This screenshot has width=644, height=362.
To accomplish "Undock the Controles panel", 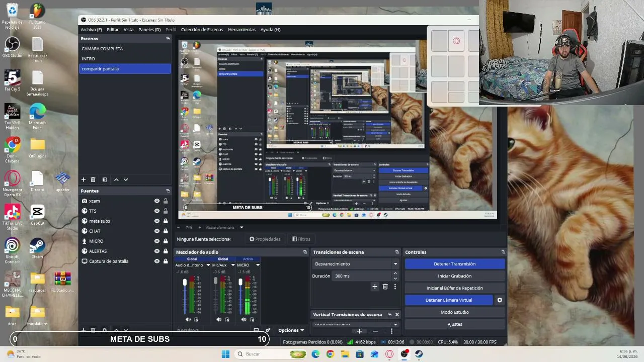I will [x=503, y=252].
